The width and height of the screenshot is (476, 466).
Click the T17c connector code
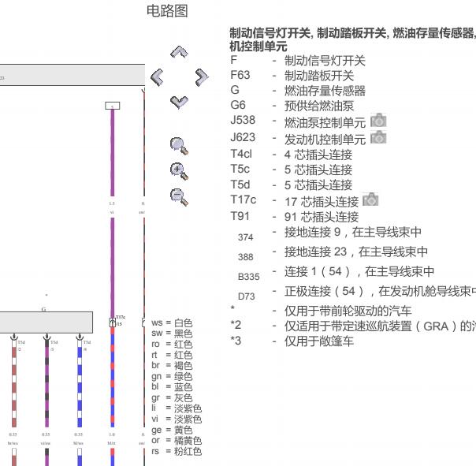pos(244,199)
